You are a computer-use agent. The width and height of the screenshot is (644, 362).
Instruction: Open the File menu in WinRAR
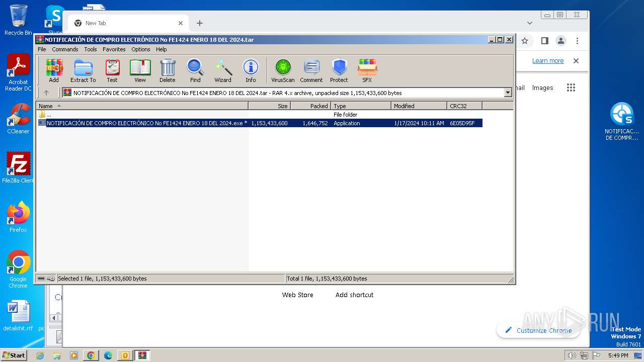pos(42,49)
